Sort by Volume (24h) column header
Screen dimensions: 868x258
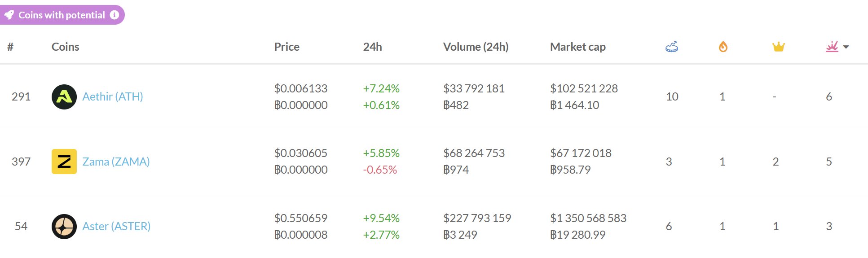click(476, 47)
